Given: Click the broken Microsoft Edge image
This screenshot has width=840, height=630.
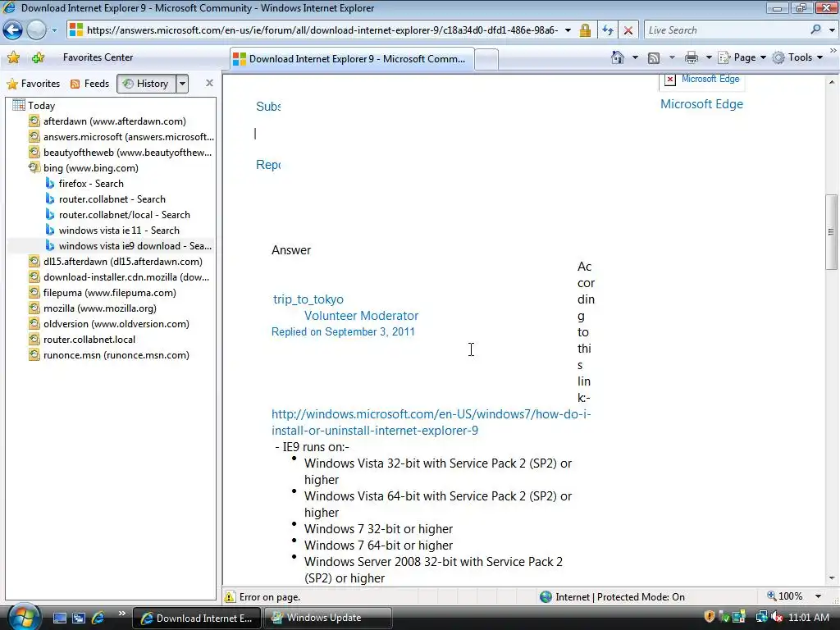Looking at the screenshot, I should 669,80.
